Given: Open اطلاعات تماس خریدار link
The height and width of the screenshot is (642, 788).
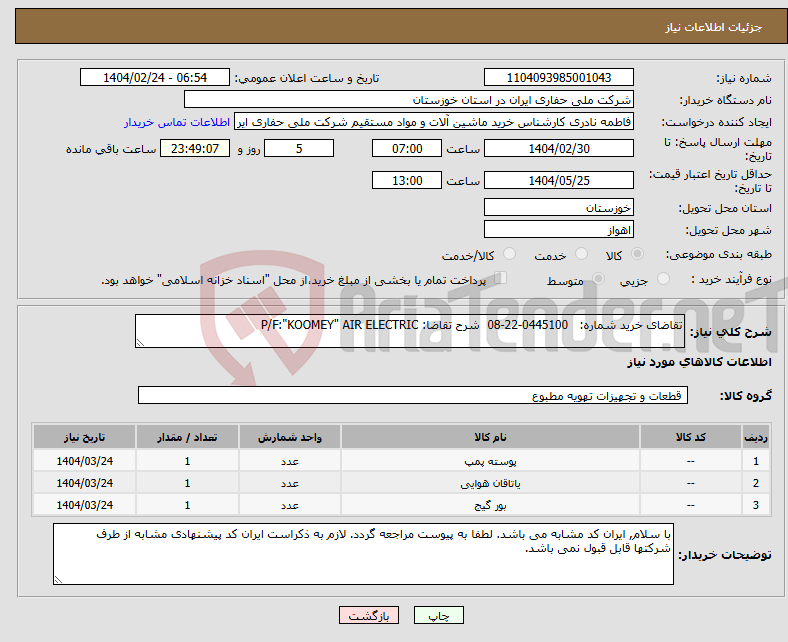Looking at the screenshot, I should click(177, 122).
